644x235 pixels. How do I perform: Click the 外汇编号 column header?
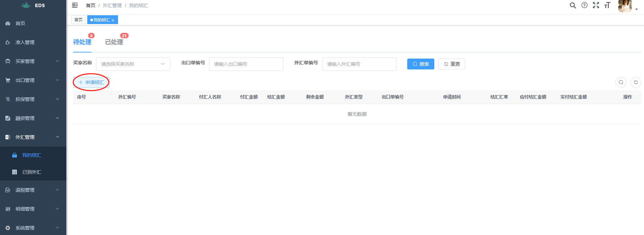[127, 97]
